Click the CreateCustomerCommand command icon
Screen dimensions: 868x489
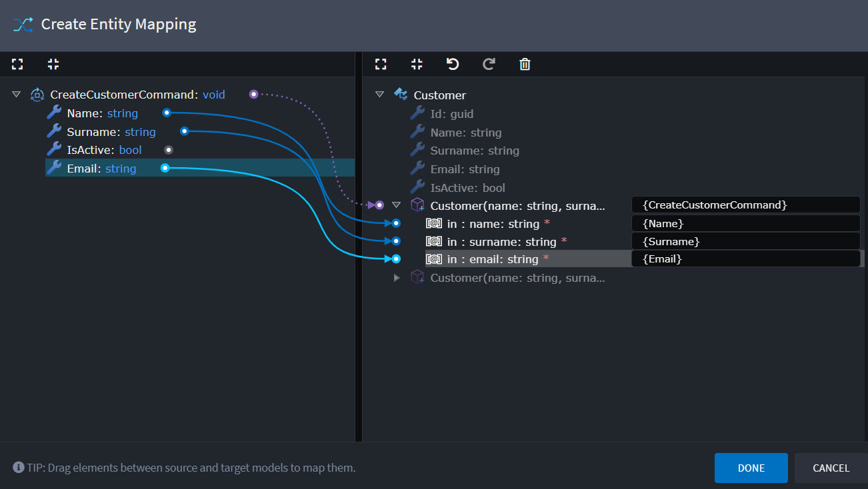(x=37, y=95)
